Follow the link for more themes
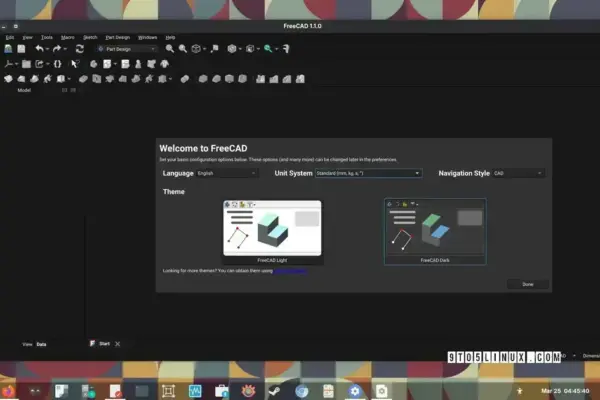Screen dimensions: 600x400 coord(290,271)
